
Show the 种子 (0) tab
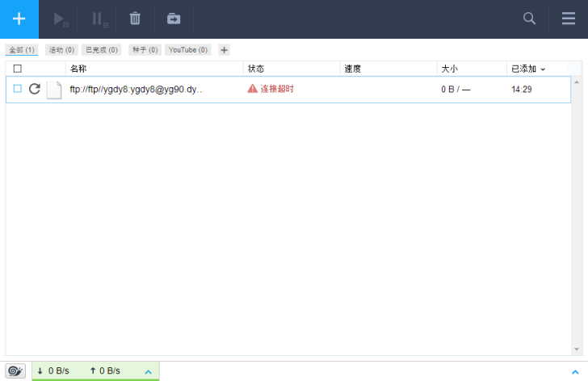145,50
